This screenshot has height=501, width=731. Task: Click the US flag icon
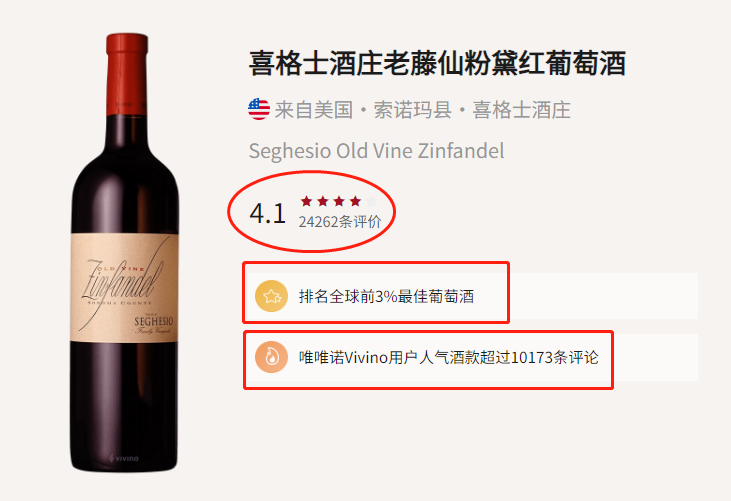coord(259,110)
